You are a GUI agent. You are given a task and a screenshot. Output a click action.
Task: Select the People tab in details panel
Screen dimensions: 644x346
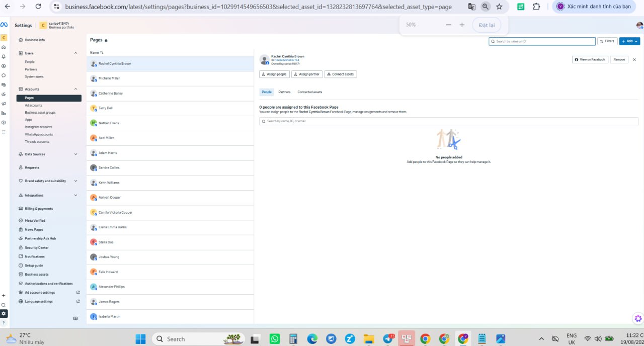267,92
